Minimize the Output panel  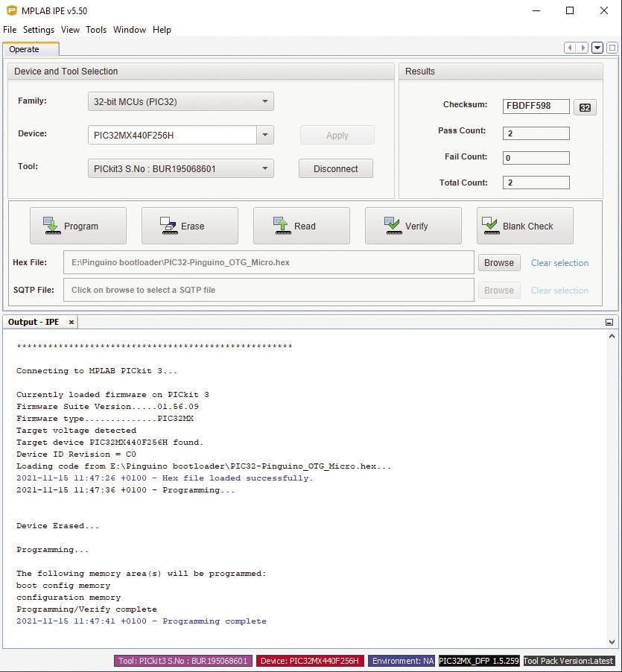coord(609,323)
